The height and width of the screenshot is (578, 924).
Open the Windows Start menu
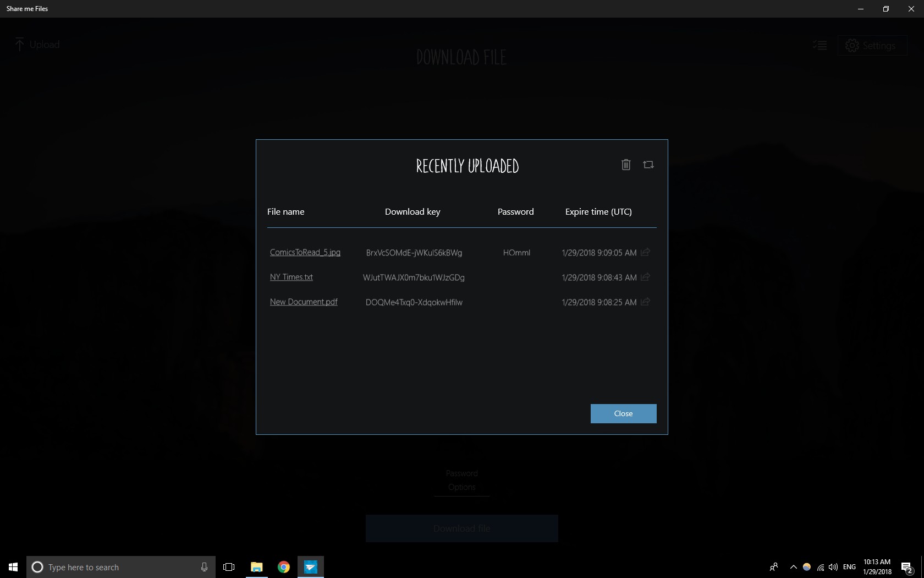click(x=13, y=567)
